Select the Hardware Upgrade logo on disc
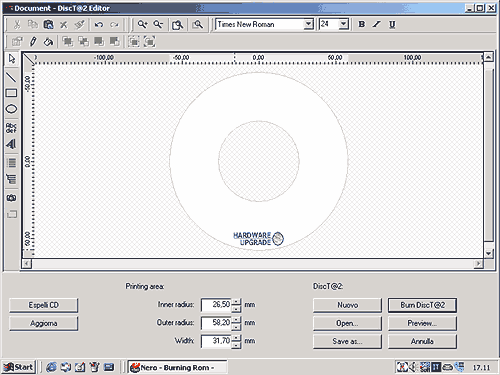Screen dimensions: 500x375 [258, 239]
